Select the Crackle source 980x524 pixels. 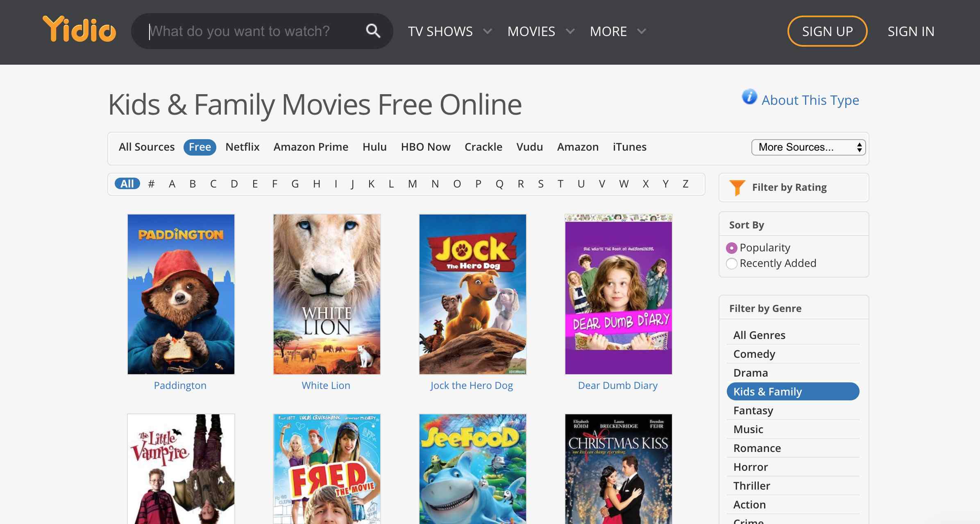tap(483, 147)
